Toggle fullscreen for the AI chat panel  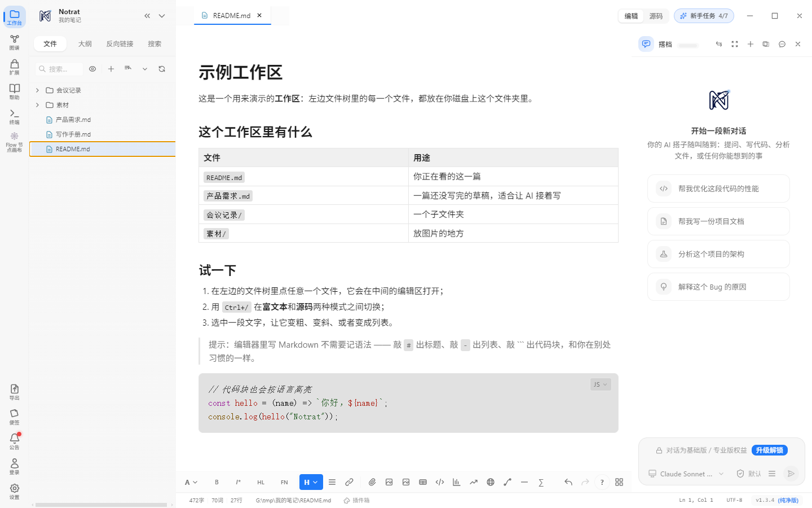point(735,44)
